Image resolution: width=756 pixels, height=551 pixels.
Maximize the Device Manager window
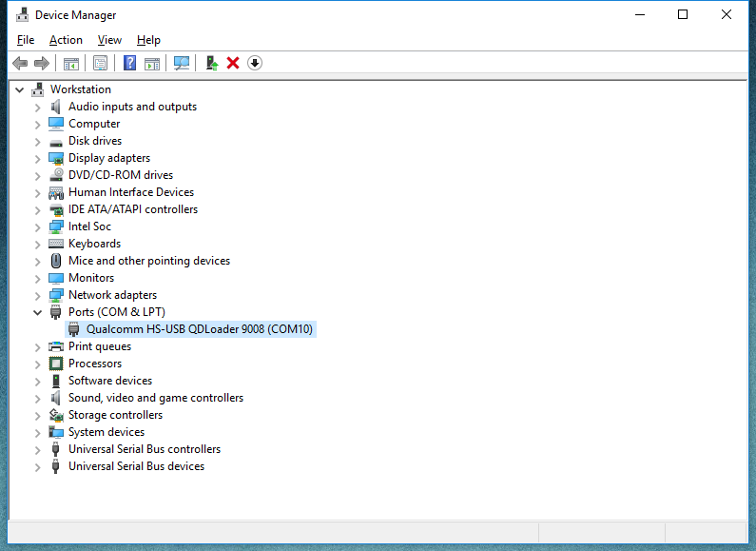pyautogui.click(x=683, y=14)
